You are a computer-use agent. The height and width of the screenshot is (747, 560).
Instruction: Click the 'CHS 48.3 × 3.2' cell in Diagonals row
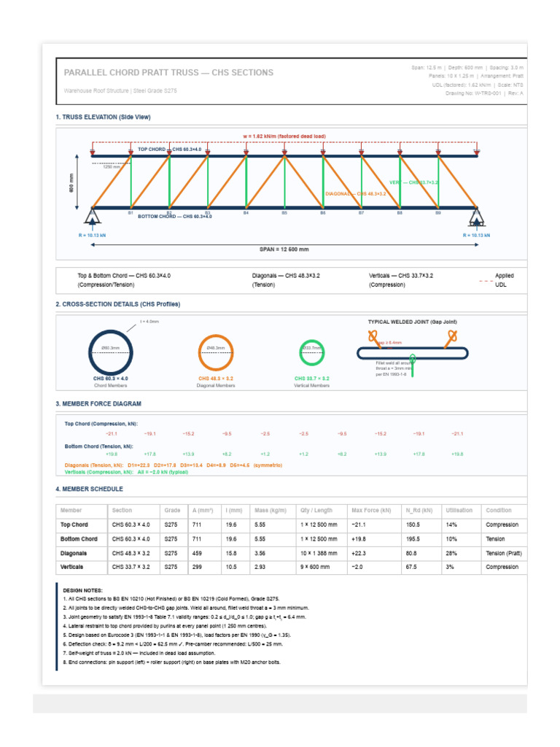pos(131,553)
